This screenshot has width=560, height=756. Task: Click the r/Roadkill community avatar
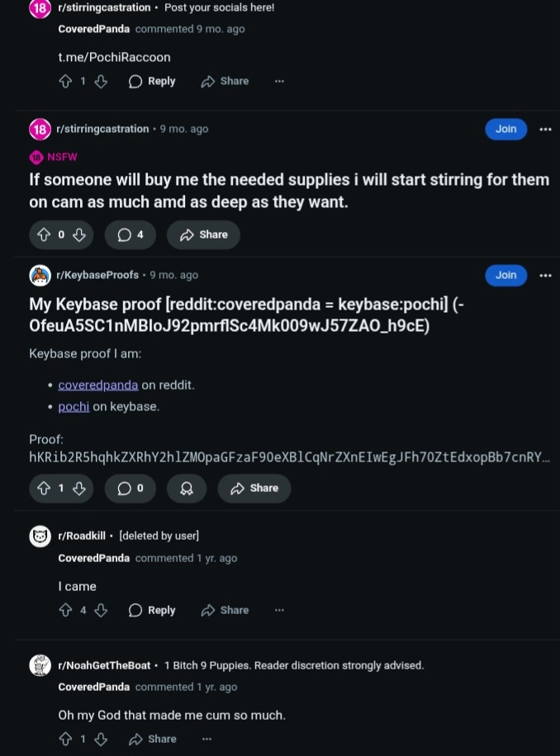(x=40, y=536)
